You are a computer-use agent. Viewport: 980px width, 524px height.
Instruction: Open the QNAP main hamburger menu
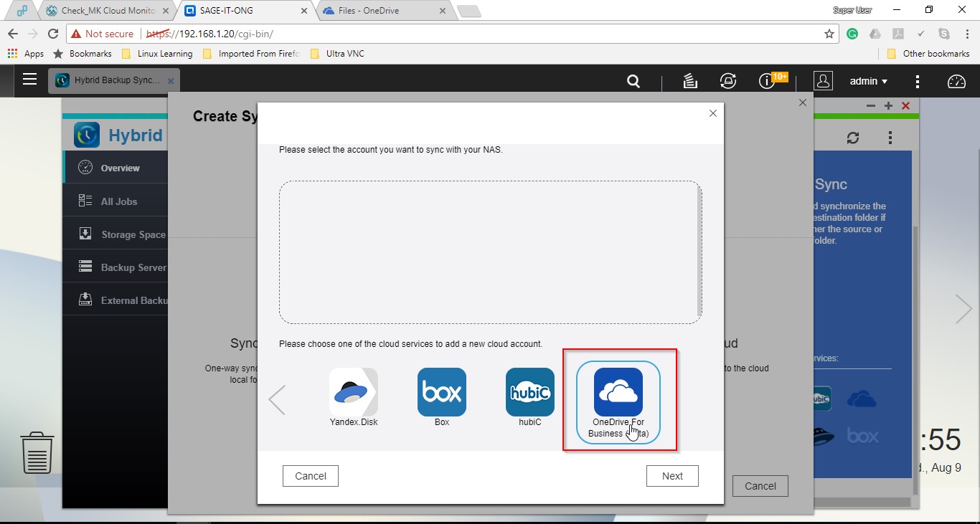(29, 80)
